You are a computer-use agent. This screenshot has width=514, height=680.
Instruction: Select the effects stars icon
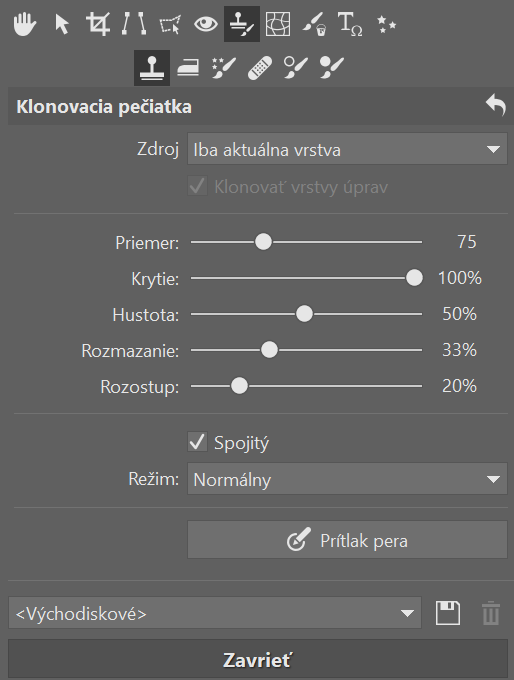click(386, 24)
